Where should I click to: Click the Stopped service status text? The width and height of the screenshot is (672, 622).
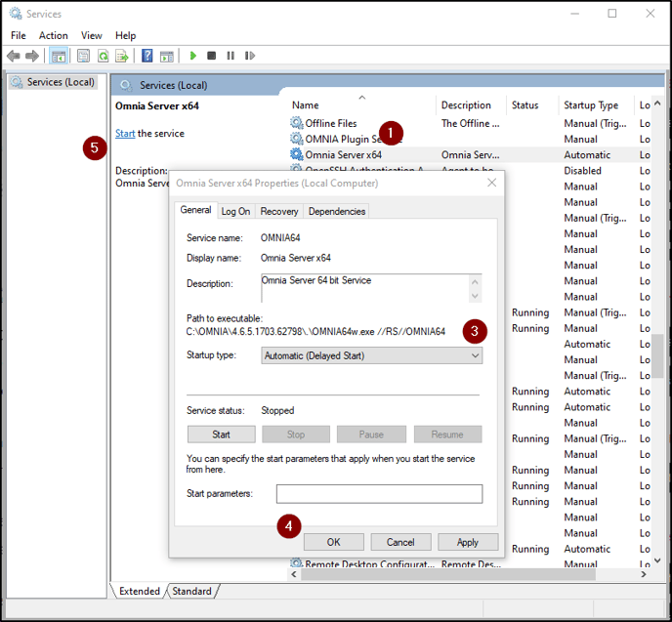tap(277, 410)
